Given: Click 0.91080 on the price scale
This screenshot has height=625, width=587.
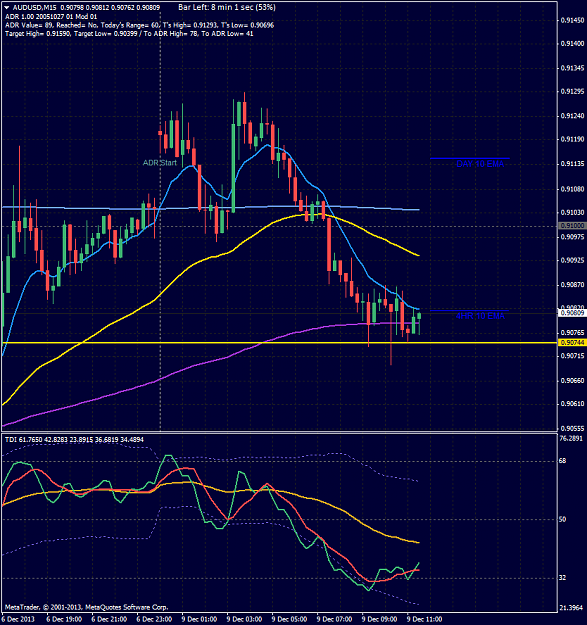Looking at the screenshot, I should pyautogui.click(x=572, y=189).
